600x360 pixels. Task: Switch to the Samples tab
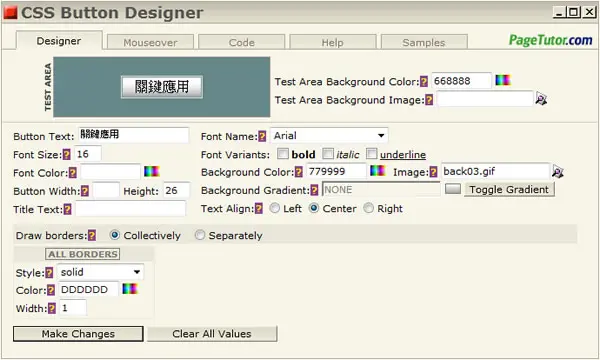[424, 42]
